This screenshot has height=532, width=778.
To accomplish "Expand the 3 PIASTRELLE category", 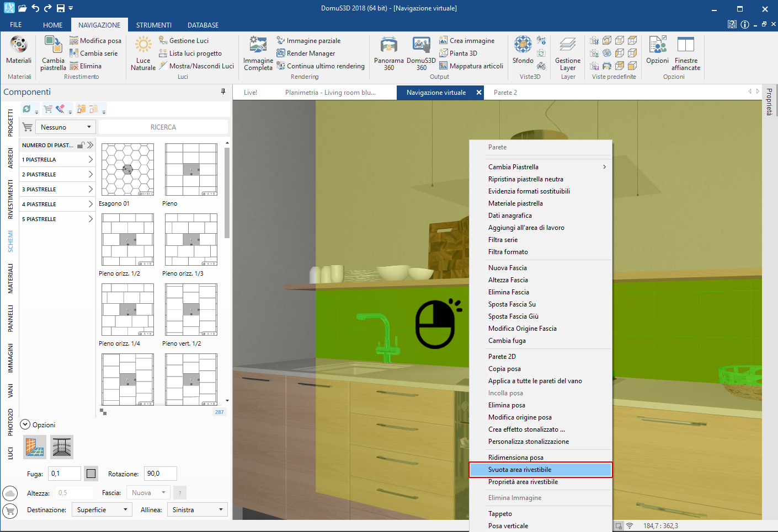I will (57, 189).
